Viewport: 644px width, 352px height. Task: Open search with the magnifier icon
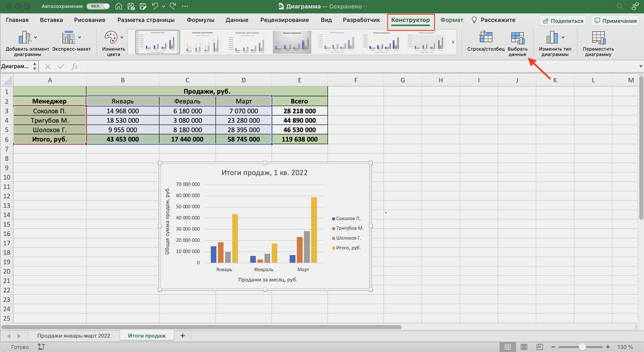point(620,6)
